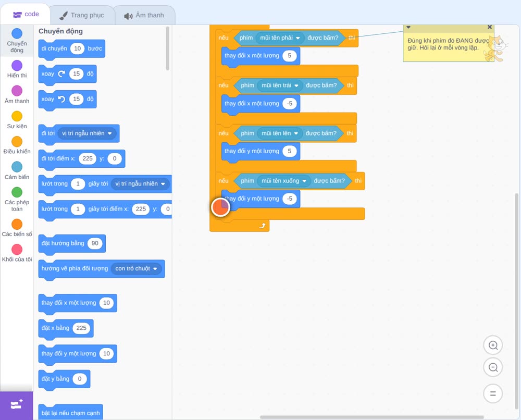Click the zoom out magnifier icon

(493, 367)
